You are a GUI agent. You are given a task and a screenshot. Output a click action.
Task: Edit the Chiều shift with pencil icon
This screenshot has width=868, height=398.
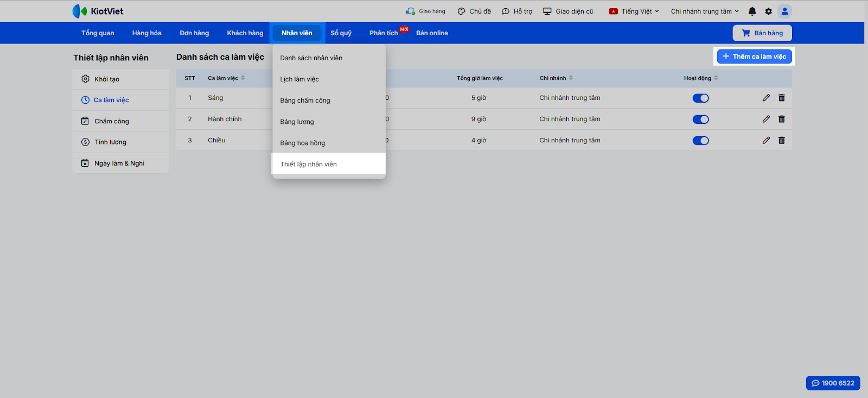[x=766, y=140]
